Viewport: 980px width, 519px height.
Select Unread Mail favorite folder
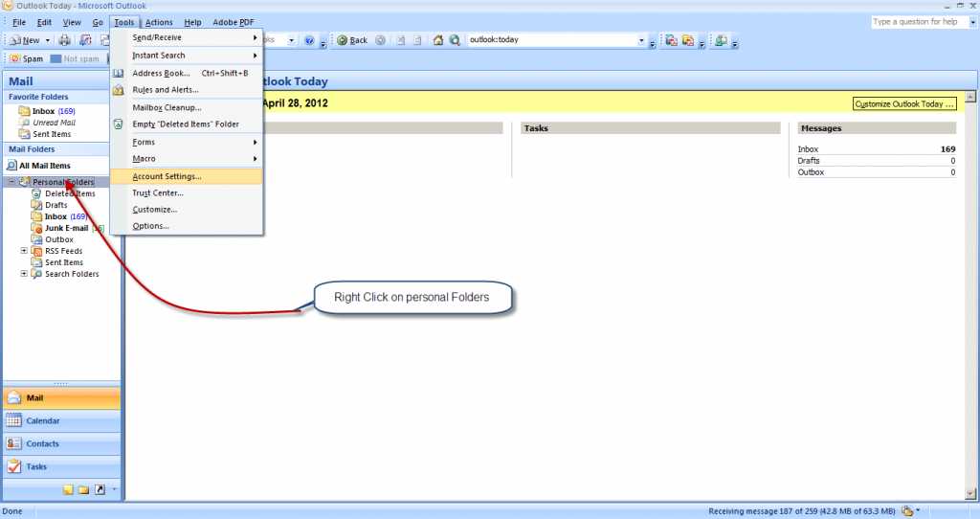[54, 123]
